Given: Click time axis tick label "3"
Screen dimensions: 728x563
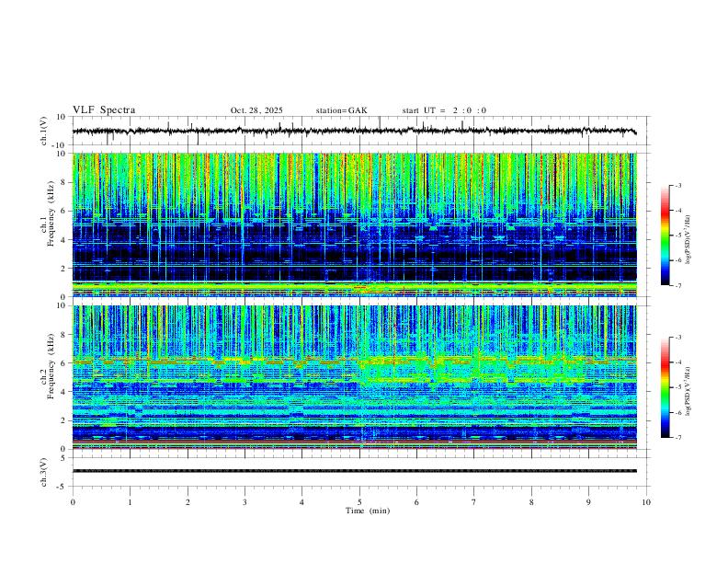Looking at the screenshot, I should pos(245,502).
